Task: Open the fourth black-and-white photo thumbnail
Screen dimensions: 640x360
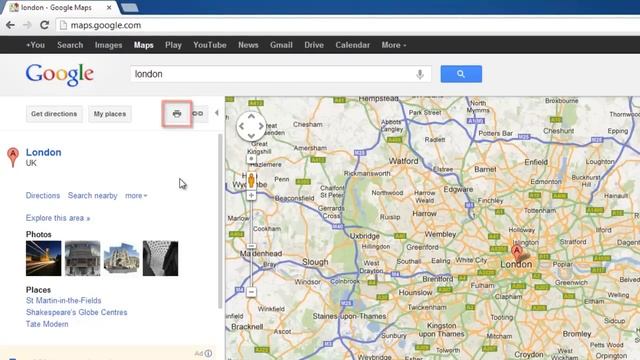Action: [160, 258]
